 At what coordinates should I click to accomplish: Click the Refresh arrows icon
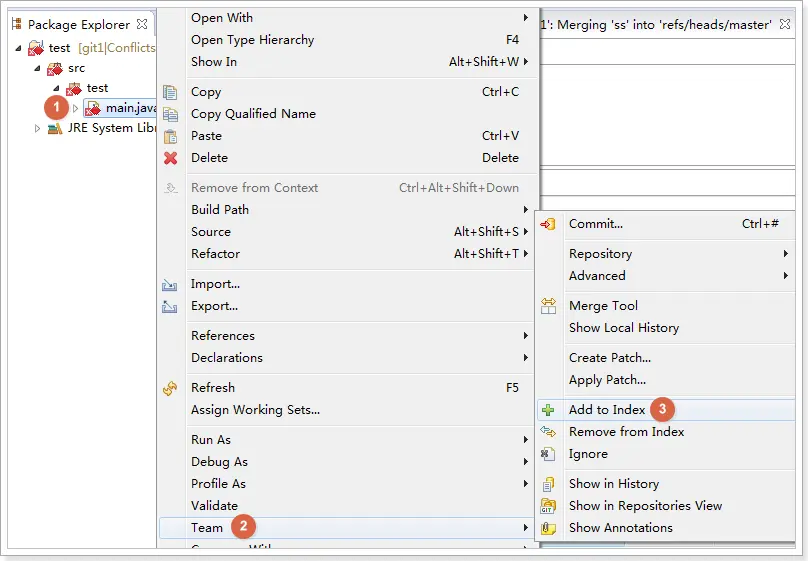170,388
